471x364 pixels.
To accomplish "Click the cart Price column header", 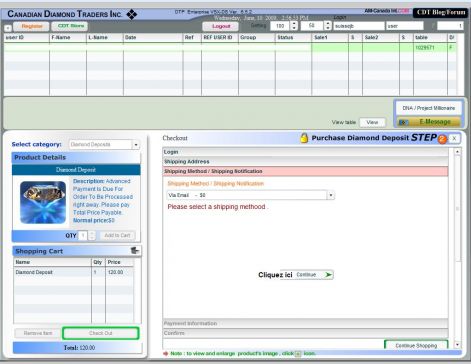I will tap(119, 262).
